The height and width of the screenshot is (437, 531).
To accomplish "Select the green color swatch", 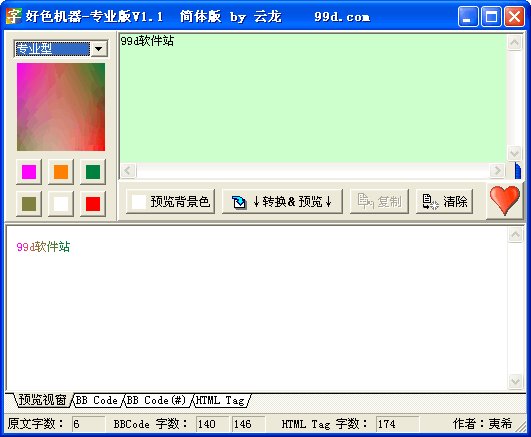I will point(93,172).
